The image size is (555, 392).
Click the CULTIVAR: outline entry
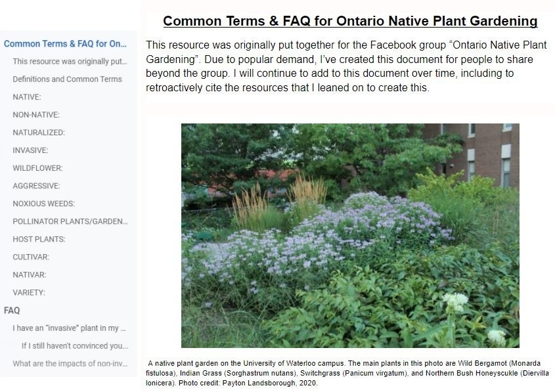[31, 257]
